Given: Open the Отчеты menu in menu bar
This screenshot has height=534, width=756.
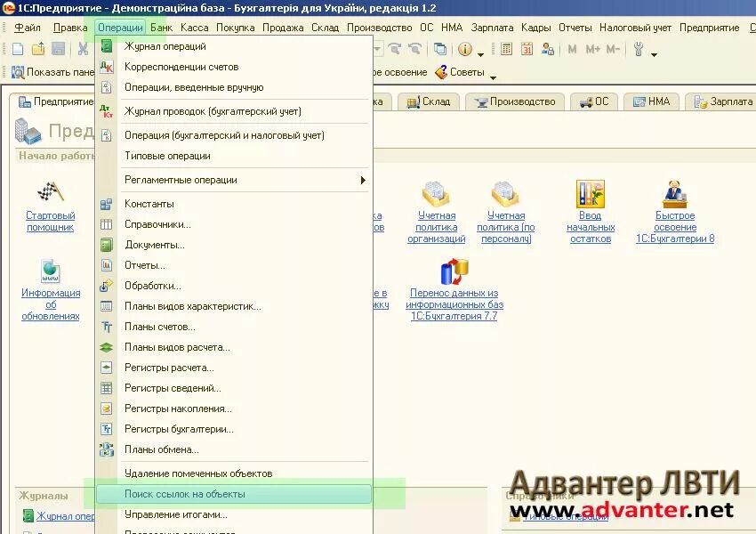Looking at the screenshot, I should click(575, 28).
